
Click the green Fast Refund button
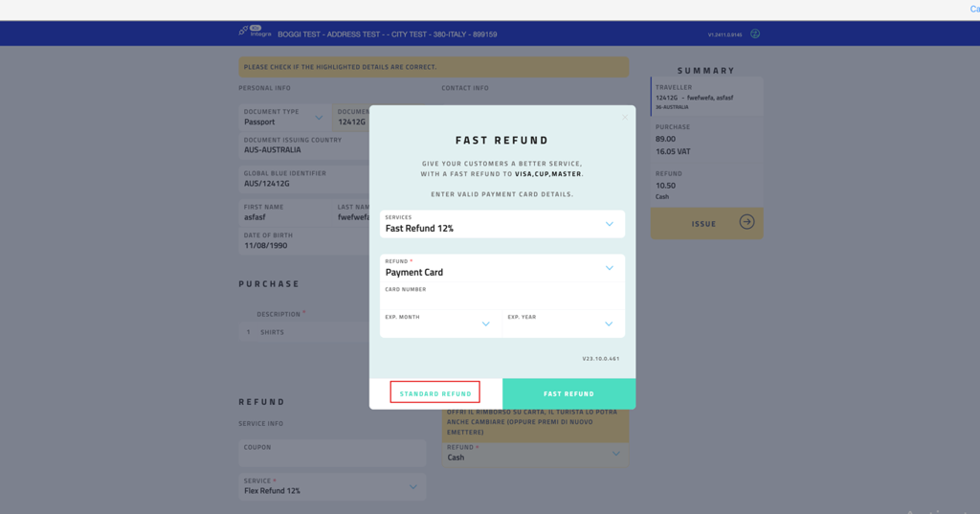[568, 394]
